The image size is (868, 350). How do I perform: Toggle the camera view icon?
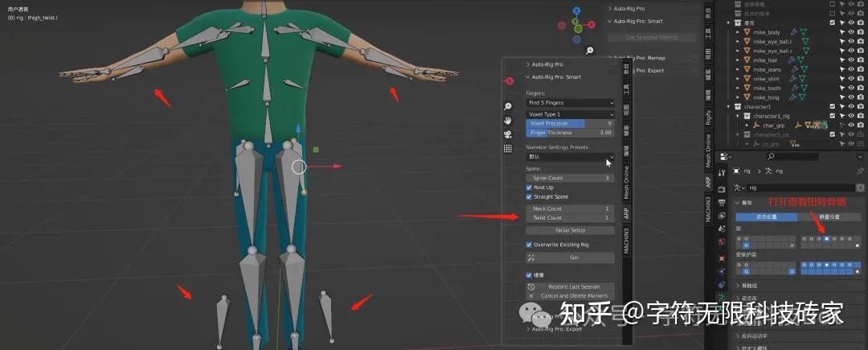[x=508, y=134]
